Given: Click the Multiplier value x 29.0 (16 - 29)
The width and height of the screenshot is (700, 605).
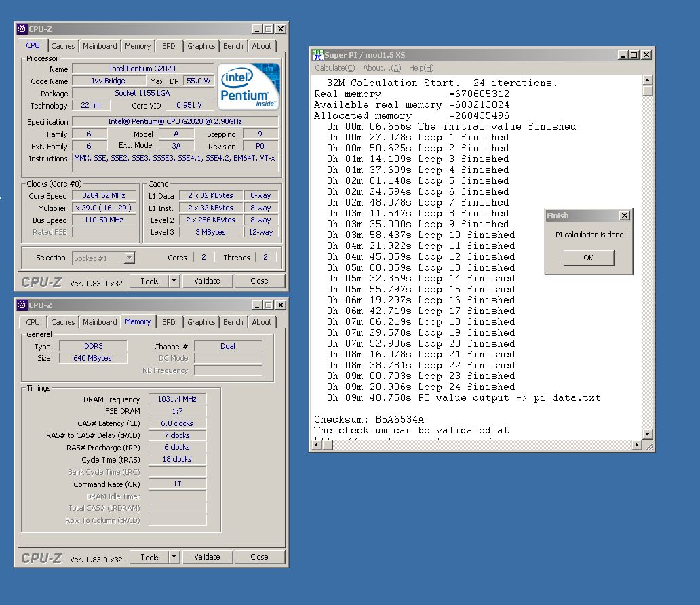Looking at the screenshot, I should (104, 208).
